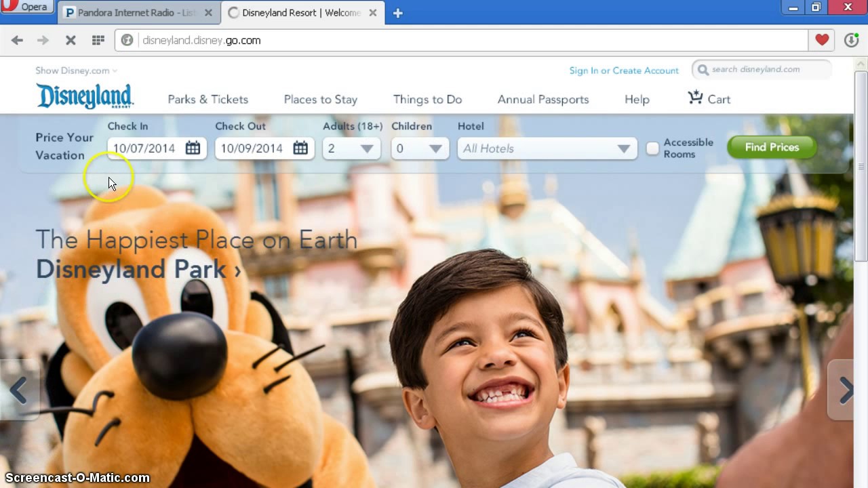The width and height of the screenshot is (868, 488).
Task: Open the Parks & Tickets menu
Action: 208,100
